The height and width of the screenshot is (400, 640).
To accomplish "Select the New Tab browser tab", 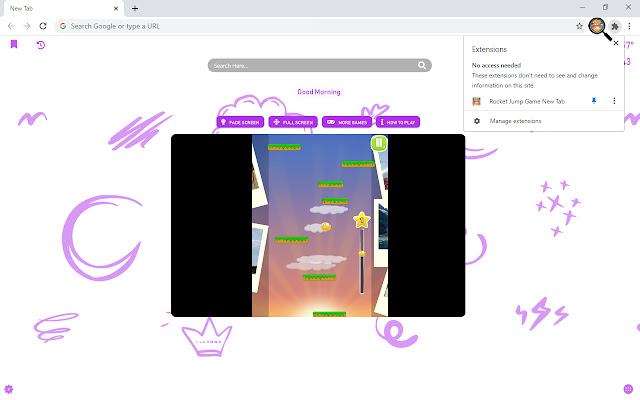I will pos(63,9).
